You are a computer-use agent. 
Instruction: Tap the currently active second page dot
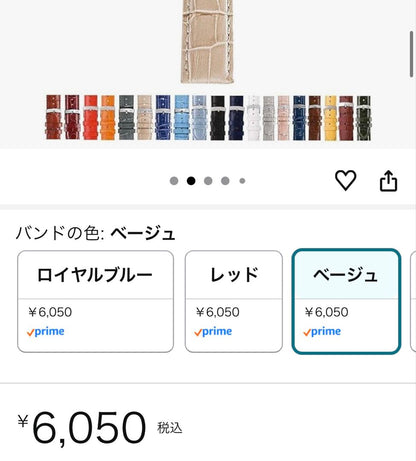pos(191,181)
